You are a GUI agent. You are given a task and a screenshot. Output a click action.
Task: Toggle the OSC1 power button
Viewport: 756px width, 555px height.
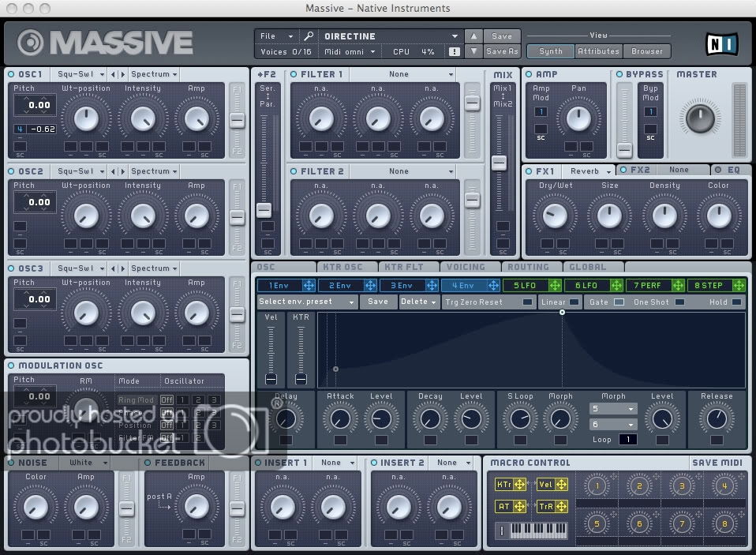tap(11, 74)
